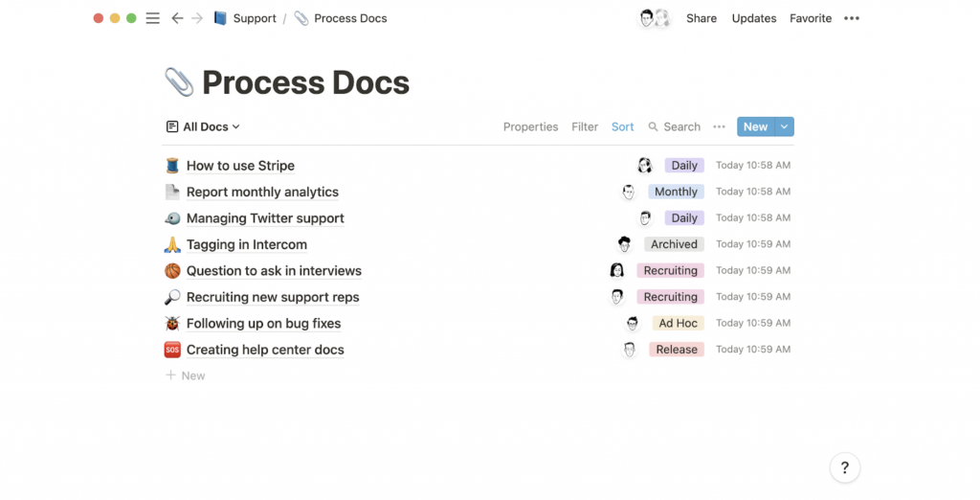Click the avatar in How to use Stripe row
980x500 pixels.
click(x=645, y=165)
